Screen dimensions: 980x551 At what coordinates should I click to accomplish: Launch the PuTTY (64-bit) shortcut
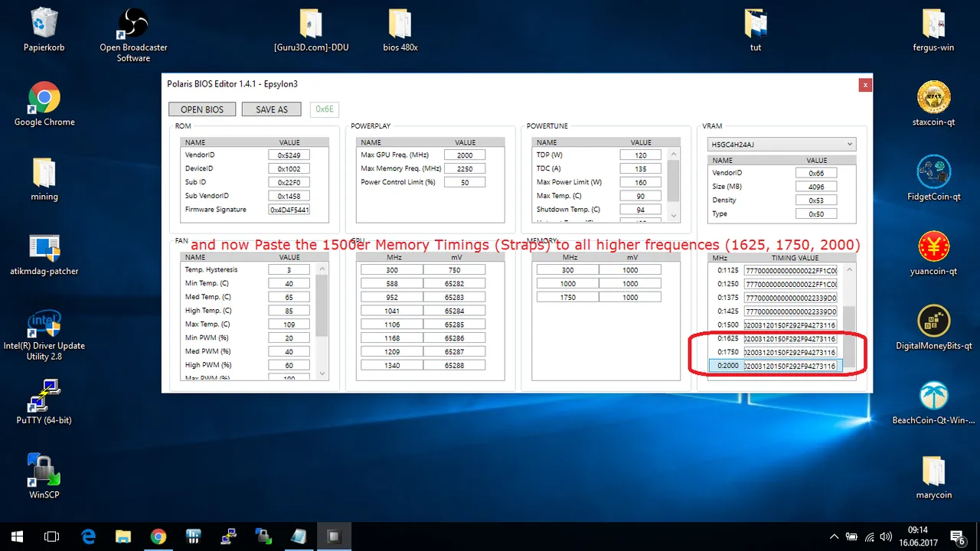click(x=44, y=403)
